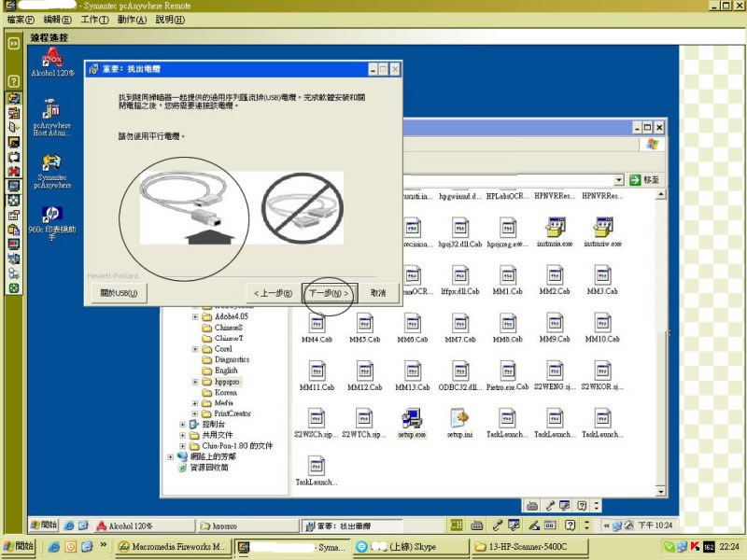Select Chiu-Pon-1.80 的文件 tree folder
The width and height of the screenshot is (747, 560).
pos(231,446)
